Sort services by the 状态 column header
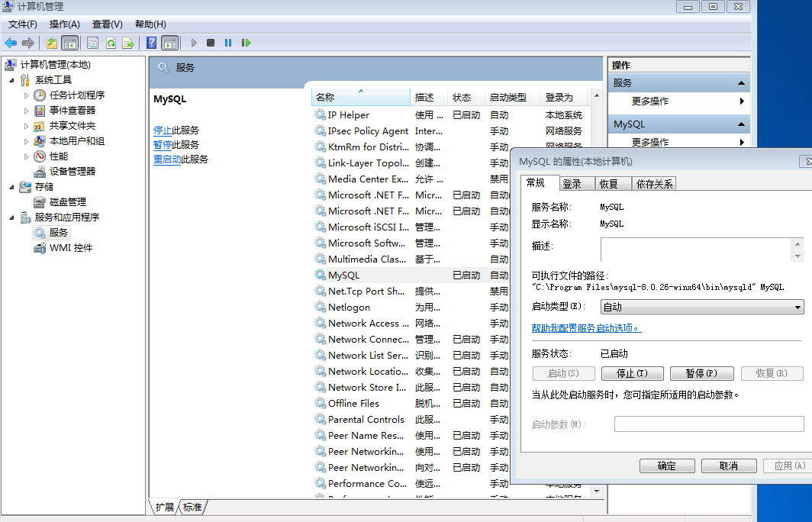This screenshot has width=812, height=522. coord(466,98)
